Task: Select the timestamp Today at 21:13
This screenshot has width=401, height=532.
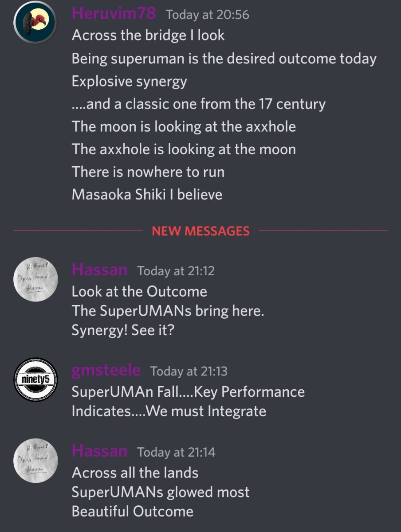Action: pos(189,372)
